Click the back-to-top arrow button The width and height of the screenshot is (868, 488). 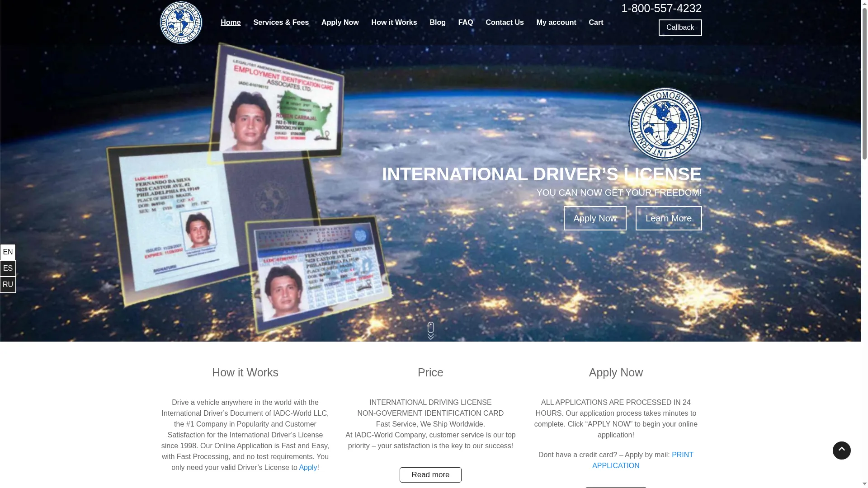click(x=841, y=450)
